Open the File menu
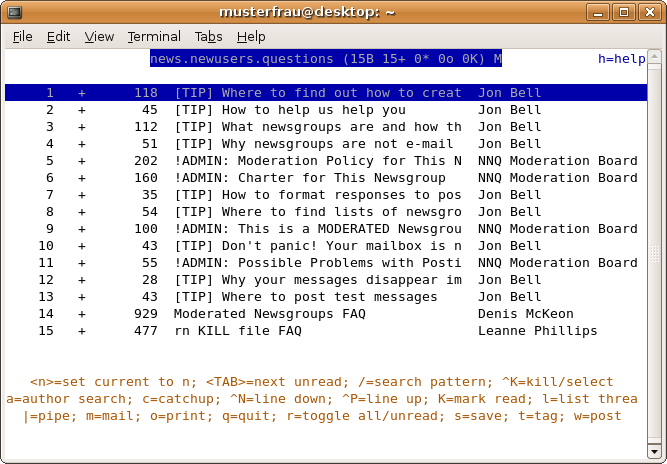The image size is (667, 464). (23, 37)
